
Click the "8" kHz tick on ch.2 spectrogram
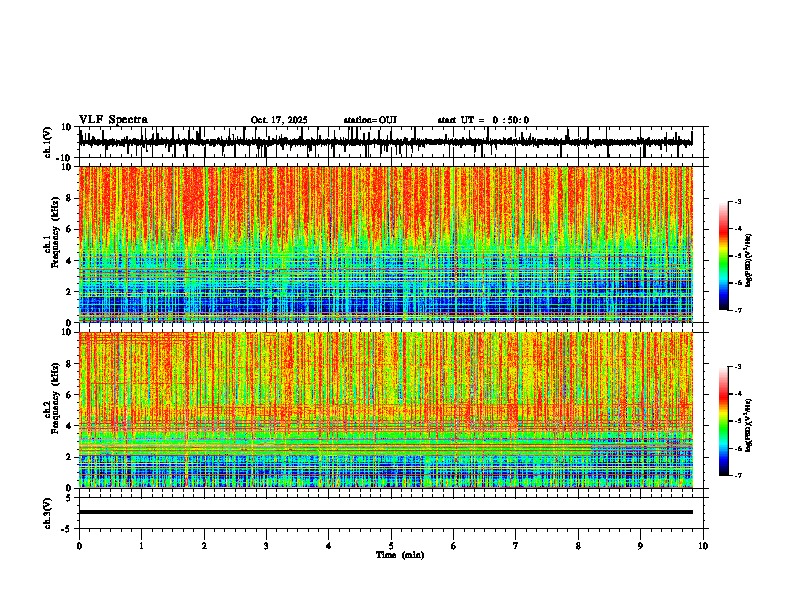pos(69,364)
